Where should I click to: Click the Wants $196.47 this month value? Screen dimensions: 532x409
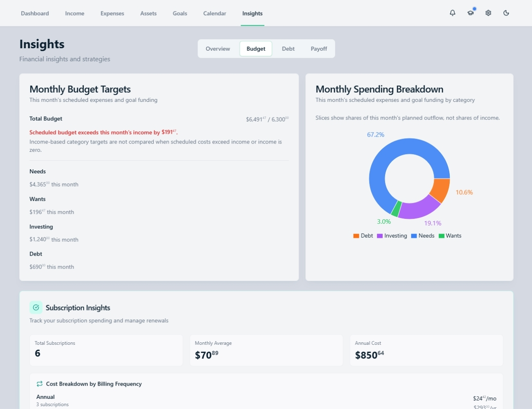(x=52, y=212)
